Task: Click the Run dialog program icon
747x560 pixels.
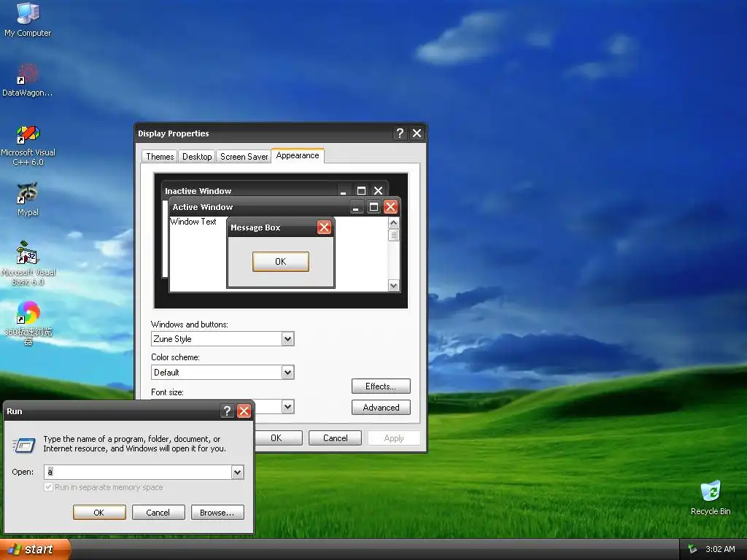Action: pos(24,445)
